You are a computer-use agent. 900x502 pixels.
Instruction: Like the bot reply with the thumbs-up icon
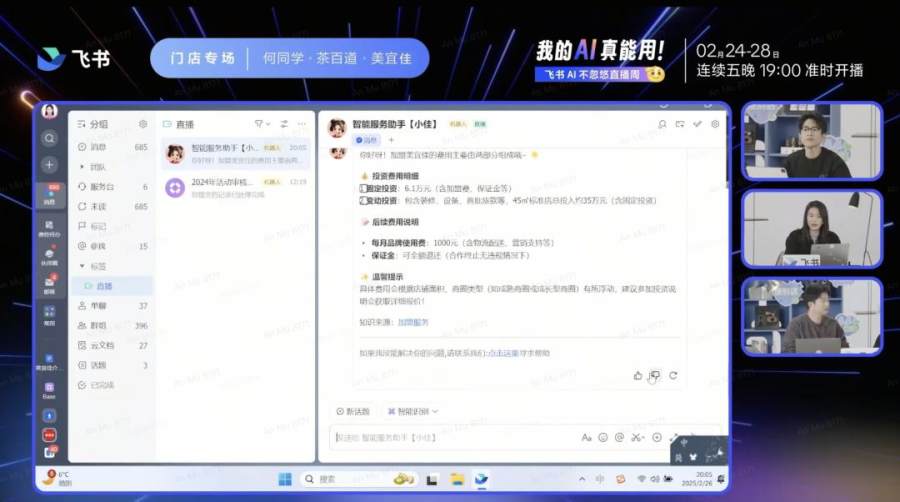pyautogui.click(x=638, y=375)
